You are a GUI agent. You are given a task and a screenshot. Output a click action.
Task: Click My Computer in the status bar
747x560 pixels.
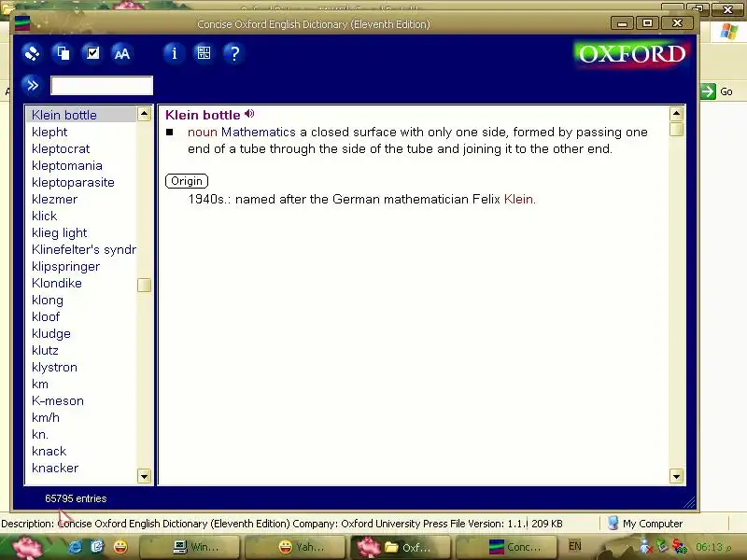pyautogui.click(x=645, y=524)
